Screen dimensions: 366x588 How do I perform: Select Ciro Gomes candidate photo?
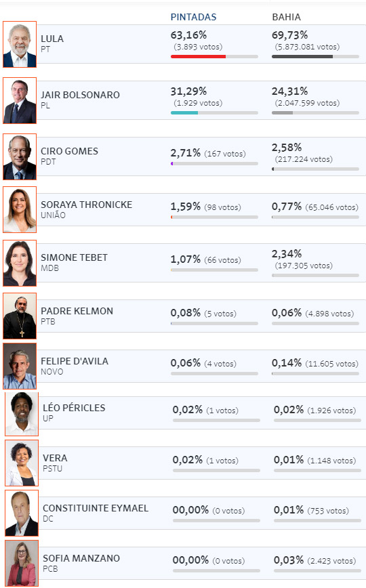pyautogui.click(x=20, y=156)
